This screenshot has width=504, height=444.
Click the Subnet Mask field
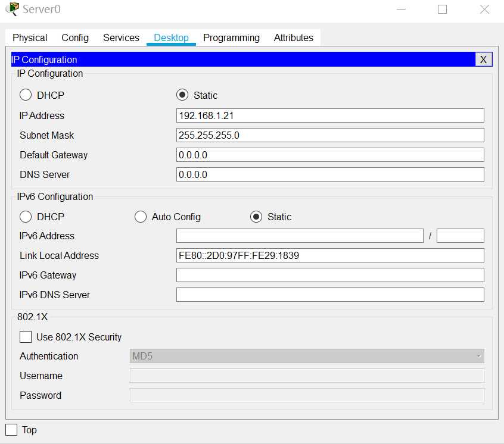coord(330,135)
